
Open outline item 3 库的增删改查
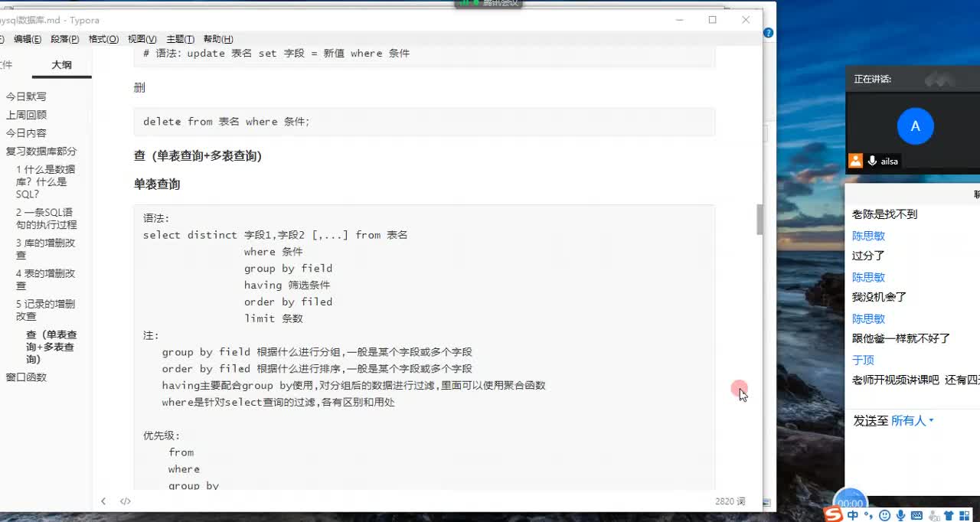coord(46,250)
